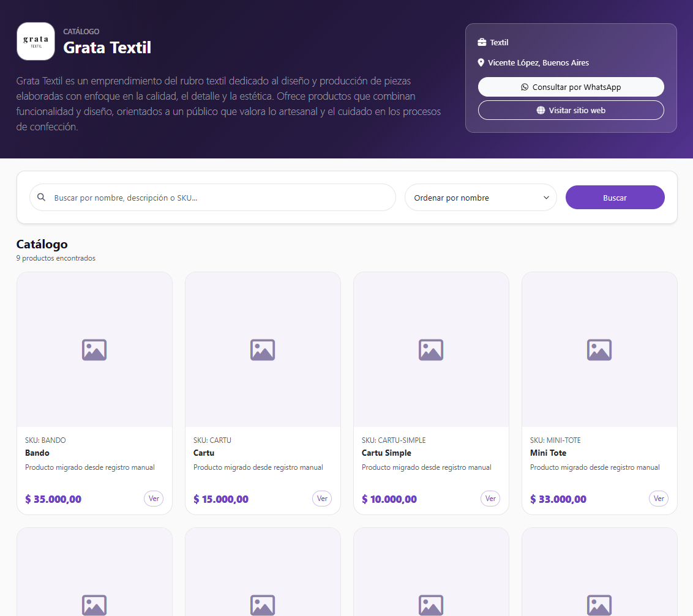The width and height of the screenshot is (693, 616).
Task: Click the Grata Textil heading
Action: 107,48
